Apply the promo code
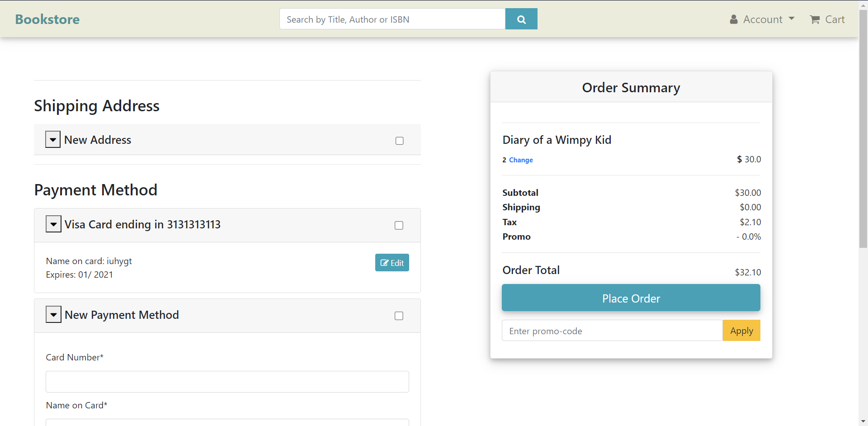Screen dimensions: 868x426 click(x=741, y=331)
